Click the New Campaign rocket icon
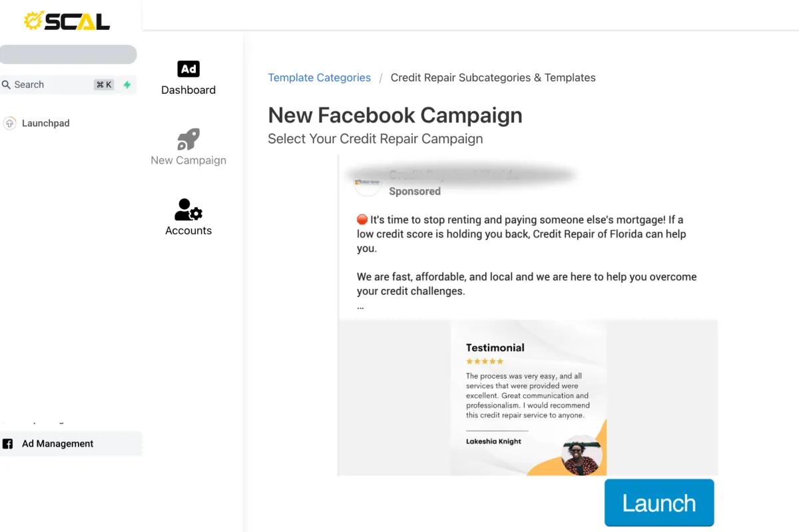 (x=188, y=139)
